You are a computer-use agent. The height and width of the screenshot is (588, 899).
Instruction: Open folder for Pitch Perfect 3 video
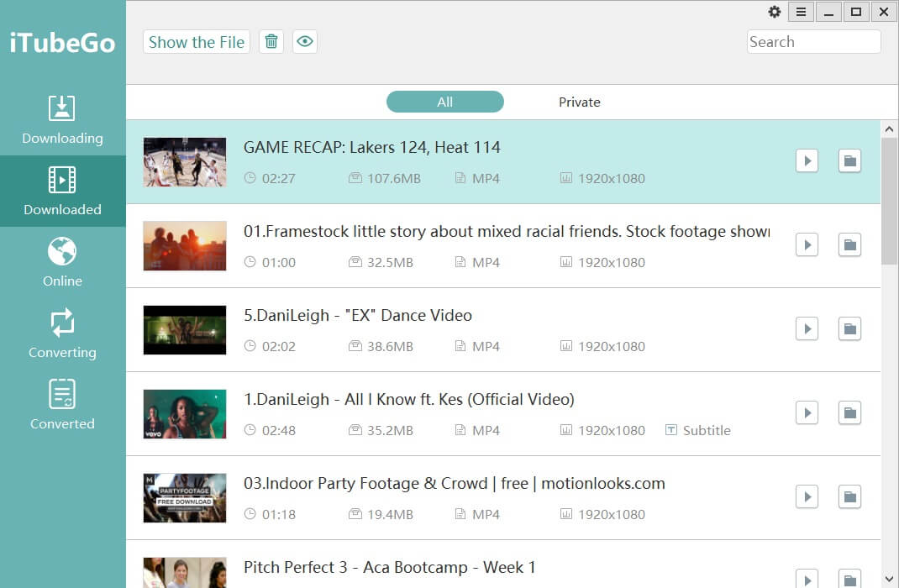849,579
